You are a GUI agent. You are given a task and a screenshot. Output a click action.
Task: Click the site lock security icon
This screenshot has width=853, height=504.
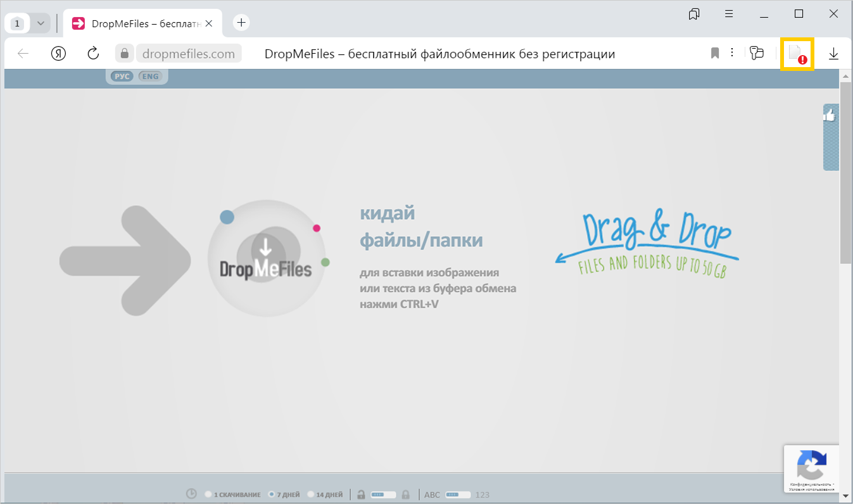click(125, 54)
